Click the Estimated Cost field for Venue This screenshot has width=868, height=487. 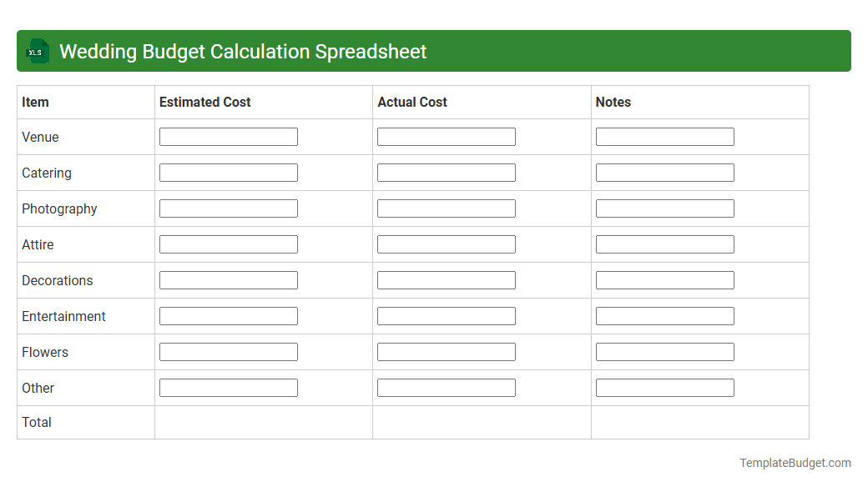click(x=228, y=136)
